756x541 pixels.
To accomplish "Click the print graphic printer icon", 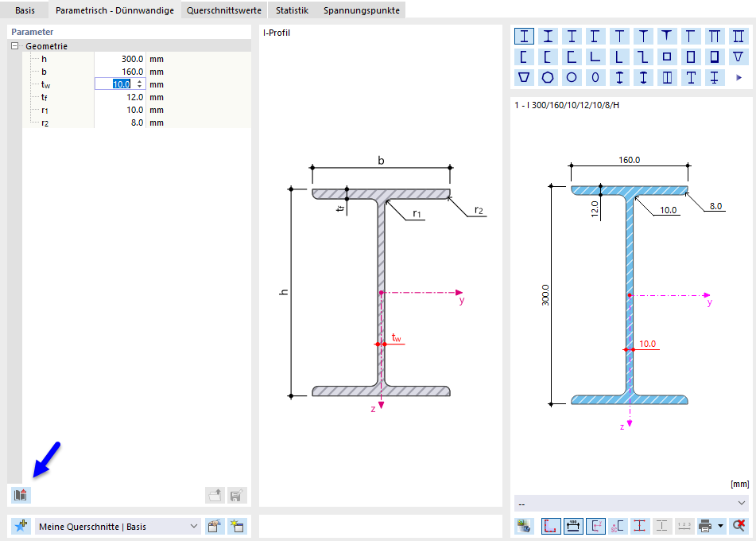I will [x=705, y=526].
